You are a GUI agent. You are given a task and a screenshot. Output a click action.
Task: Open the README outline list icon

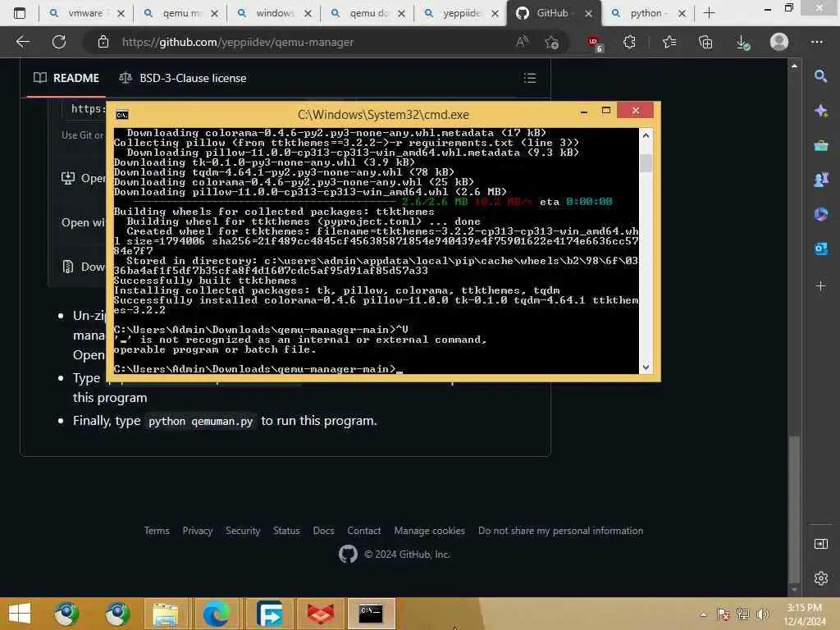(530, 78)
